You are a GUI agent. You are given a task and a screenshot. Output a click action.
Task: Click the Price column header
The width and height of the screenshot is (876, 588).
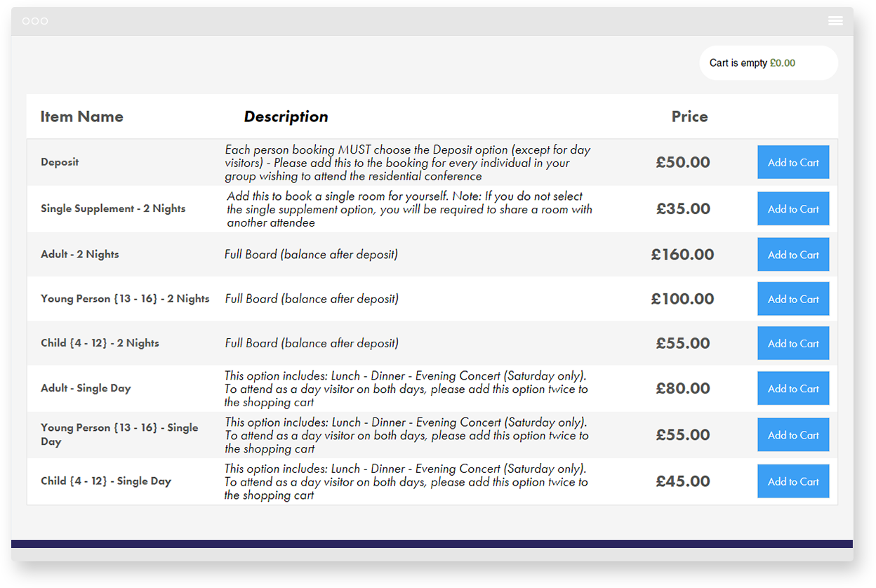pos(689,116)
